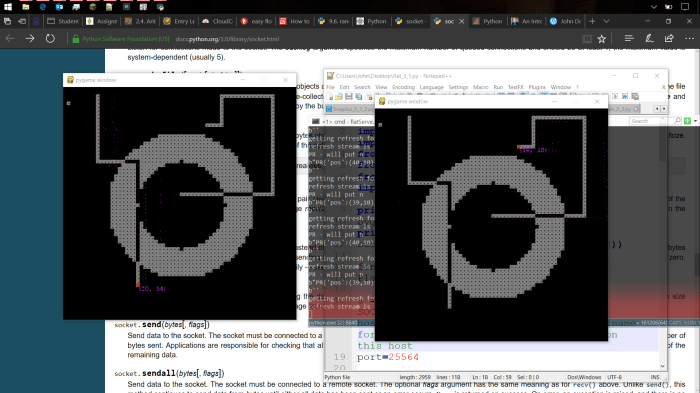The height and width of the screenshot is (393, 700).
Task: Open Notepad++ File menu
Action: [x=330, y=87]
